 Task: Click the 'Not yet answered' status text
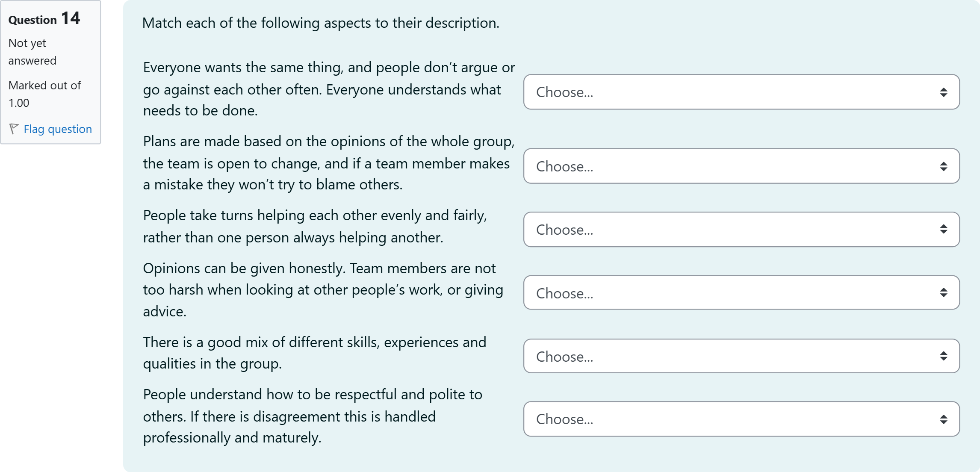coord(32,52)
